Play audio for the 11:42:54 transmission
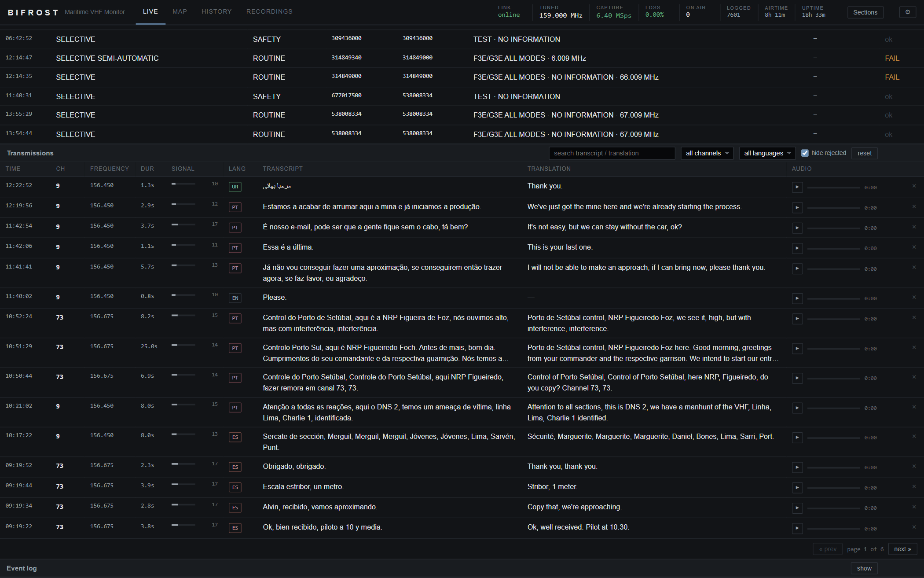This screenshot has width=924, height=578. click(797, 228)
